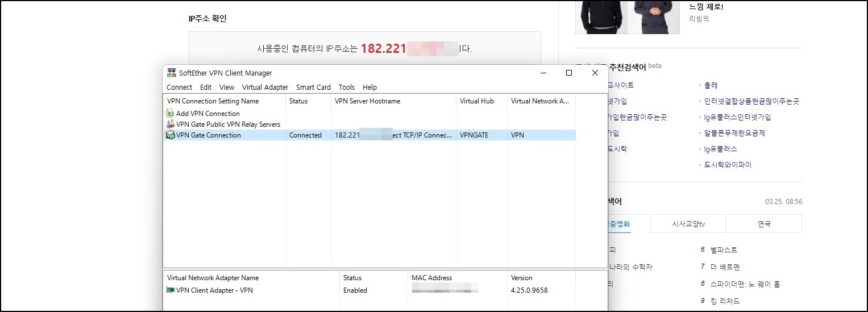Click the VPN Client Adapter - VPN name
The height and width of the screenshot is (312, 868).
[214, 290]
